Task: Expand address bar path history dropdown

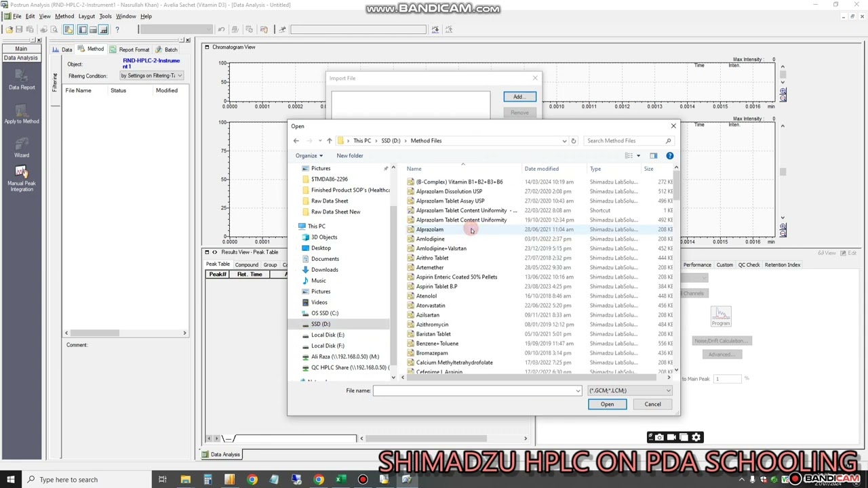Action: (564, 141)
